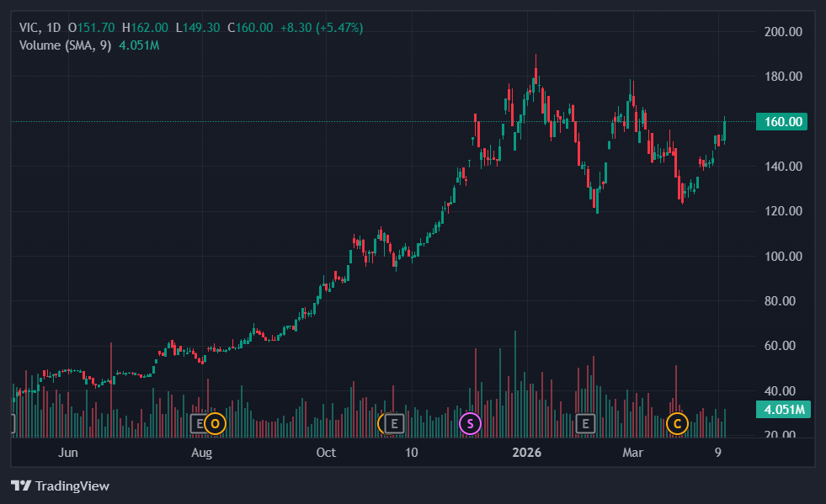Click the 100.00 price scale label

(781, 257)
